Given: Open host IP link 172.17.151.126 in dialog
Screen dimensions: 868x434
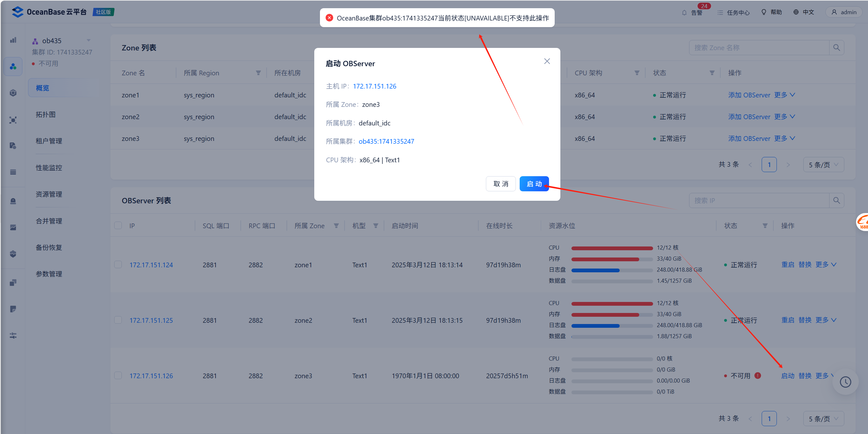Looking at the screenshot, I should point(374,86).
